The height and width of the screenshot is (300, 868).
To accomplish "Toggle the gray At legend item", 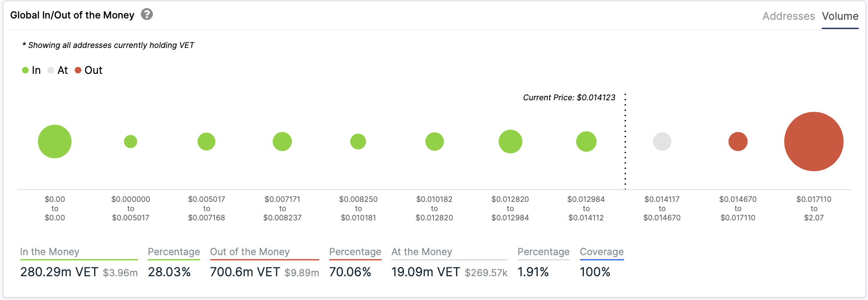I will [58, 70].
